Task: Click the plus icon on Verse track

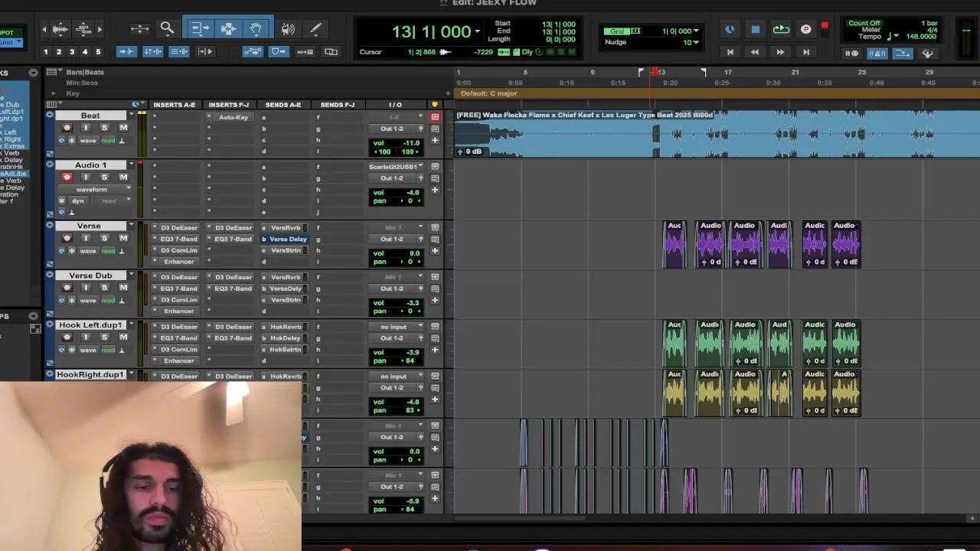Action: click(435, 251)
